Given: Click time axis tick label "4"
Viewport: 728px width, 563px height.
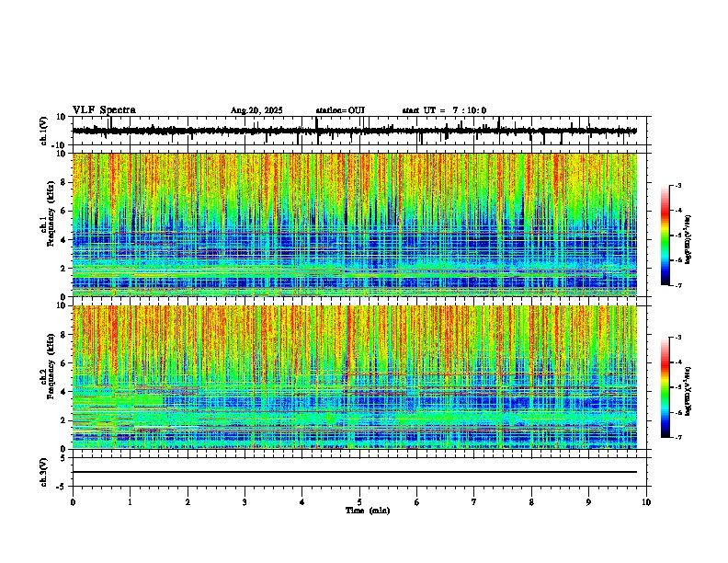Looking at the screenshot, I should (301, 502).
